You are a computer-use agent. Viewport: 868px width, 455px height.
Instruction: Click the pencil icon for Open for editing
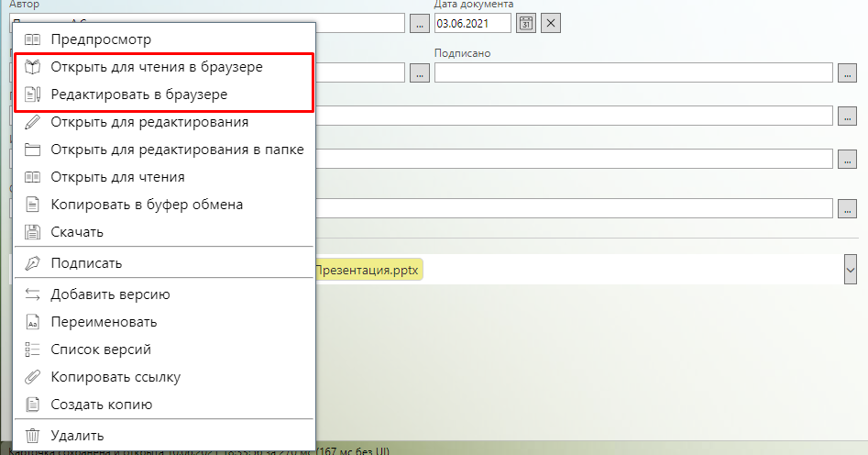[x=32, y=121]
